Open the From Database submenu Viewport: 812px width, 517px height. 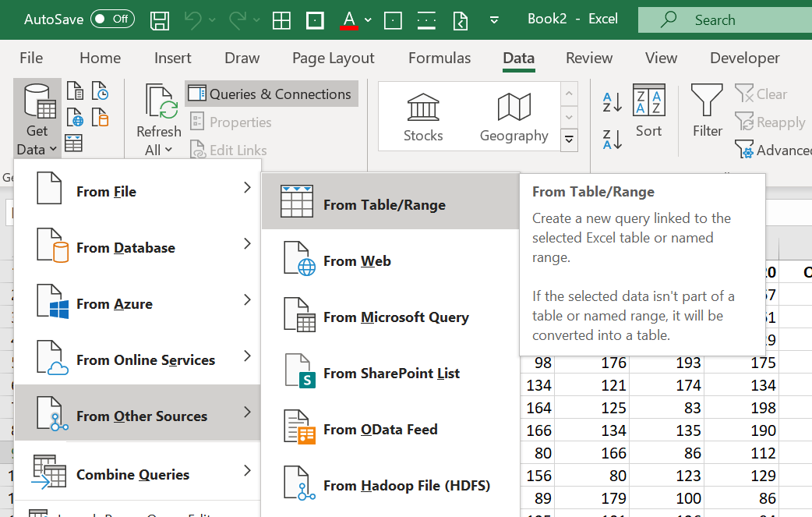tap(136, 248)
